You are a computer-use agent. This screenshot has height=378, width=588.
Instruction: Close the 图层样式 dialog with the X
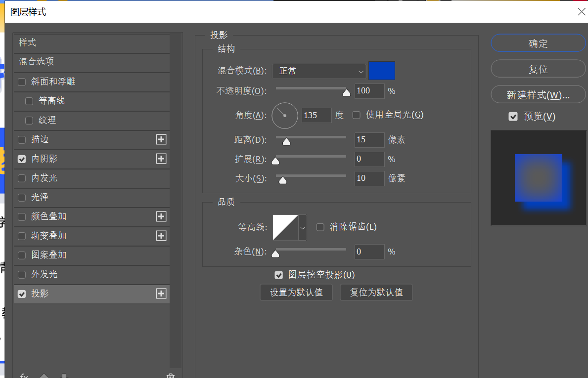click(x=582, y=12)
